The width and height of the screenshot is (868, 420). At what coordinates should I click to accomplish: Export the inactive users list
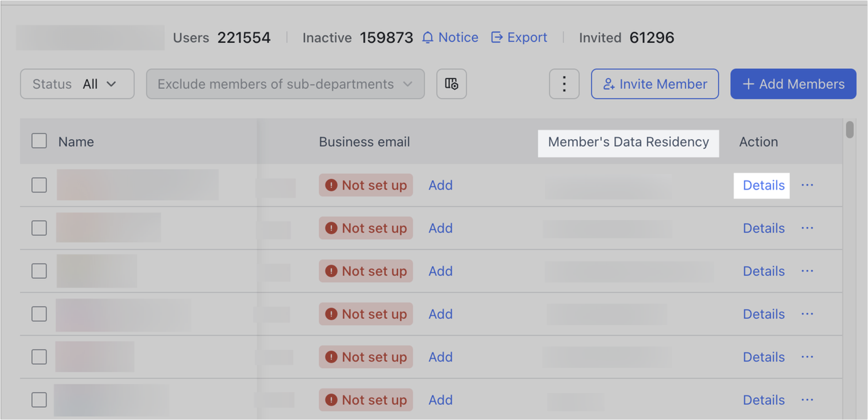tap(519, 37)
